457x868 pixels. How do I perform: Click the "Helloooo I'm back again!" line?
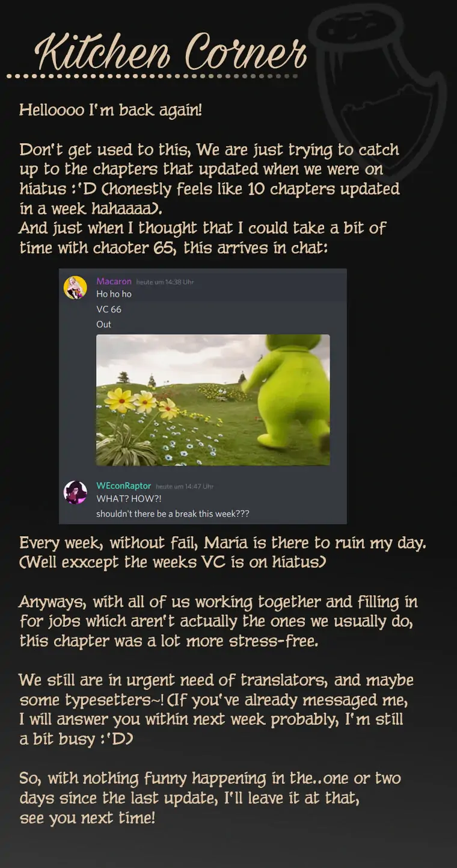[111, 110]
